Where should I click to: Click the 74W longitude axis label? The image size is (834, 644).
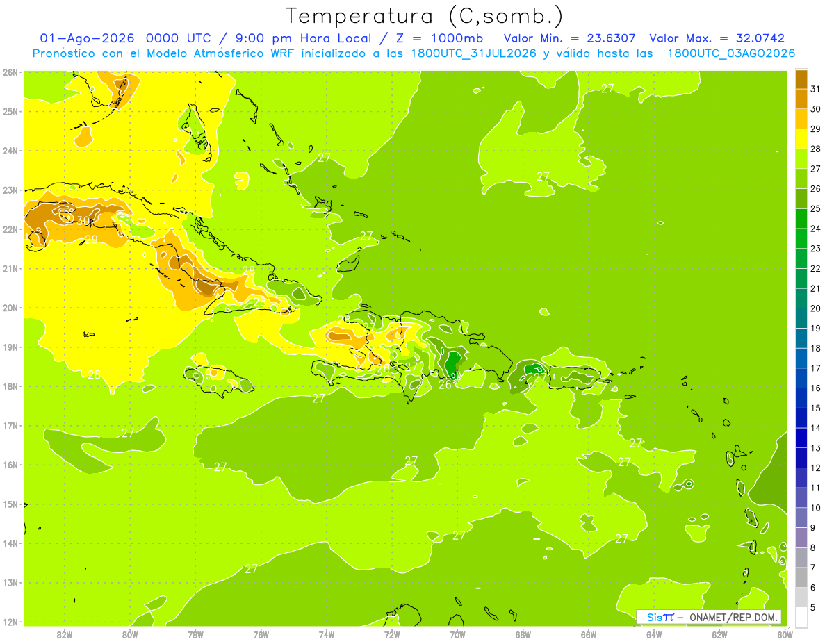[327, 634]
